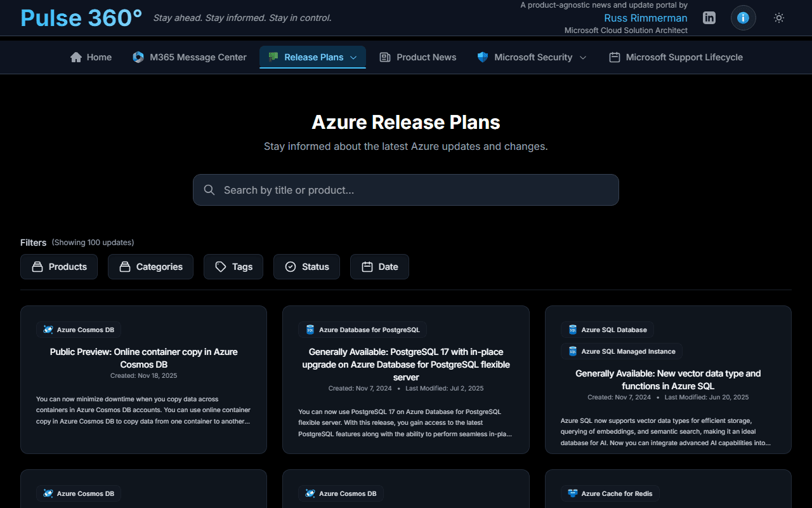Click the Microsoft Support Lifecycle calendar icon
Image resolution: width=812 pixels, height=508 pixels.
pos(615,57)
